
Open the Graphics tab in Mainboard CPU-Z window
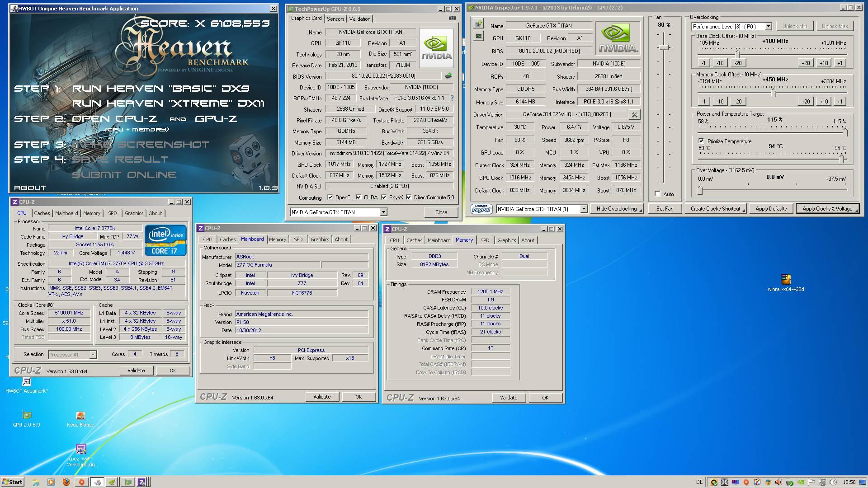(320, 239)
